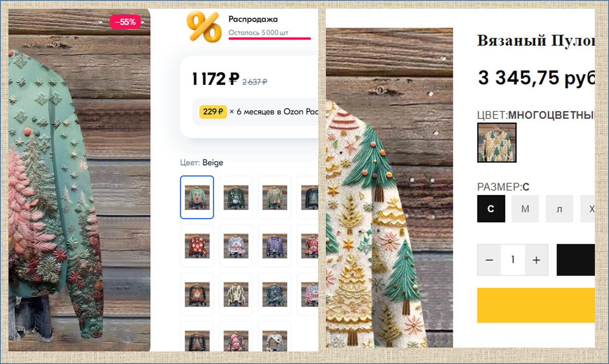Image resolution: width=609 pixels, height=364 pixels.
Task: Select the light blue house sweater thumbnail
Action: click(235, 245)
